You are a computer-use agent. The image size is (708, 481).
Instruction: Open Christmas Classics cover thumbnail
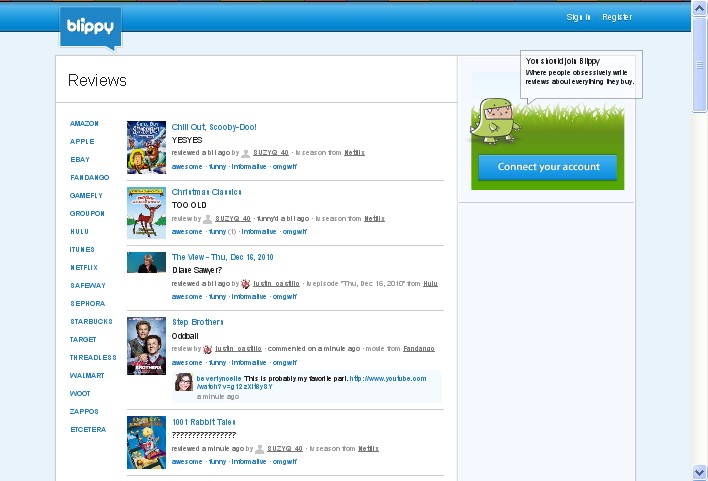[146, 213]
